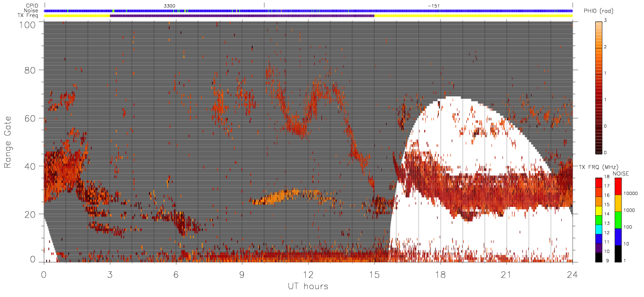Click the x-axis tick label 21
This screenshot has height=297, width=644.
point(506,275)
